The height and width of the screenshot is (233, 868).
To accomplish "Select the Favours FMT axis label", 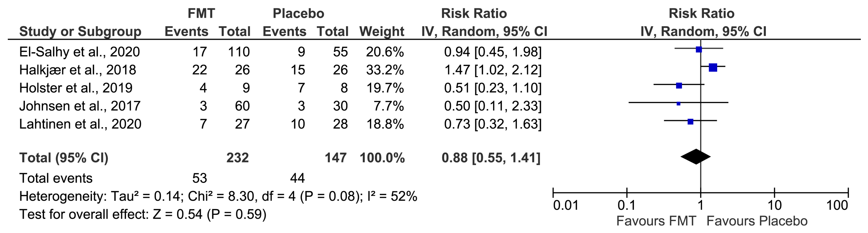I will click(x=656, y=221).
